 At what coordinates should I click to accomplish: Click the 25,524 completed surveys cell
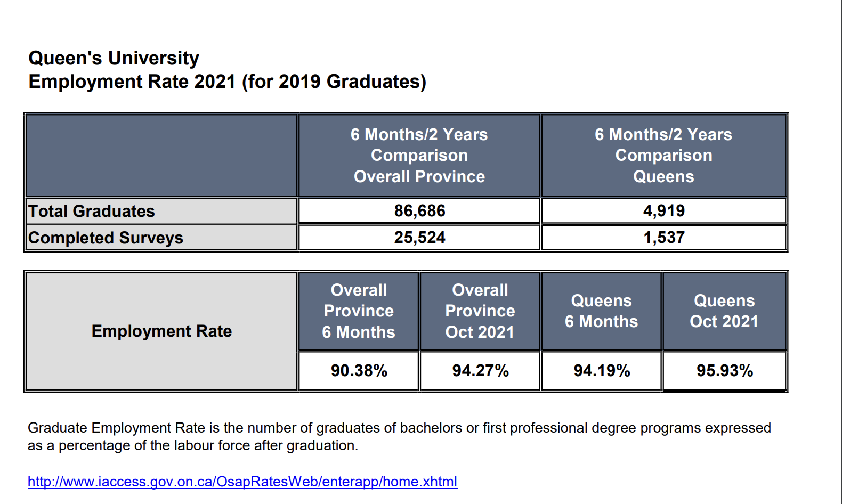419,238
